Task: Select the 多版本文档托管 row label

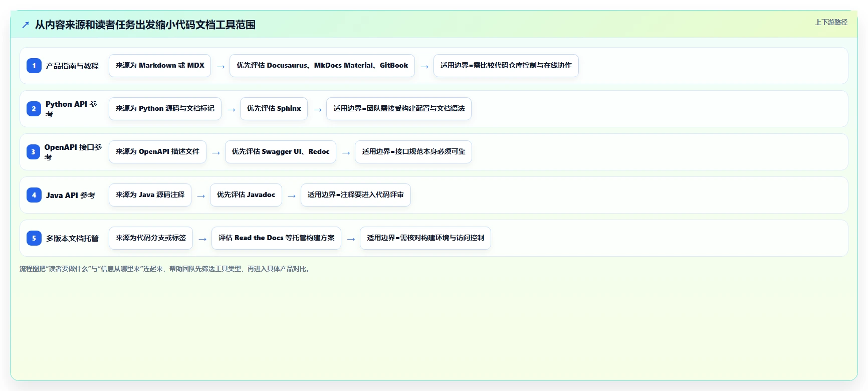Action: [72, 238]
